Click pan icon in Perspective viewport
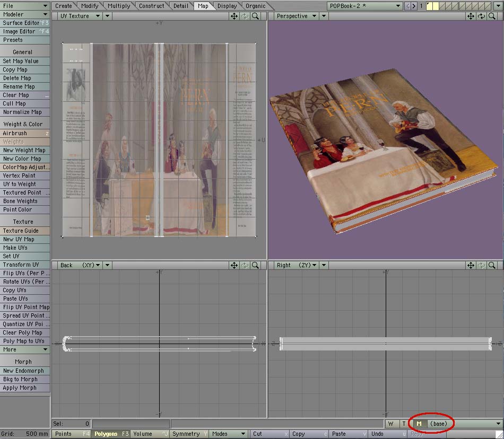The image size is (504, 439). 471,16
